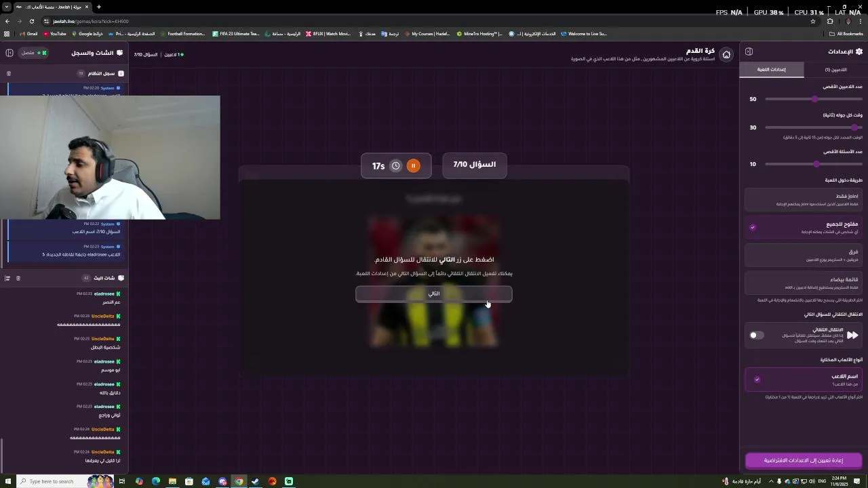Viewport: 868px width, 488px height.
Task: Open Task View from the taskbar
Action: pyautogui.click(x=122, y=481)
